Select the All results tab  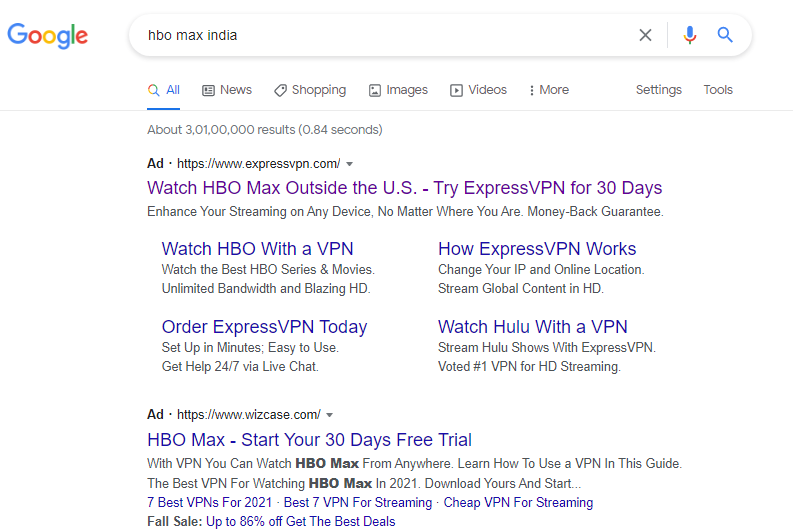tap(163, 90)
